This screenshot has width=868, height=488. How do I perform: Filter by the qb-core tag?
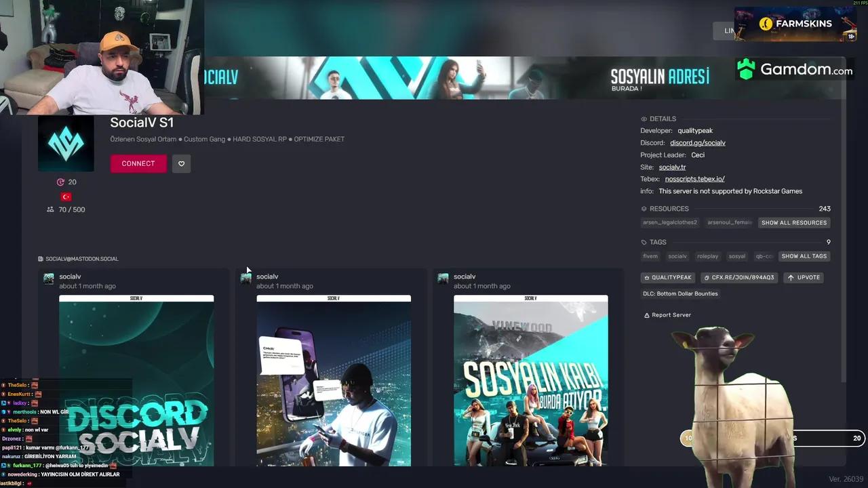click(764, 256)
